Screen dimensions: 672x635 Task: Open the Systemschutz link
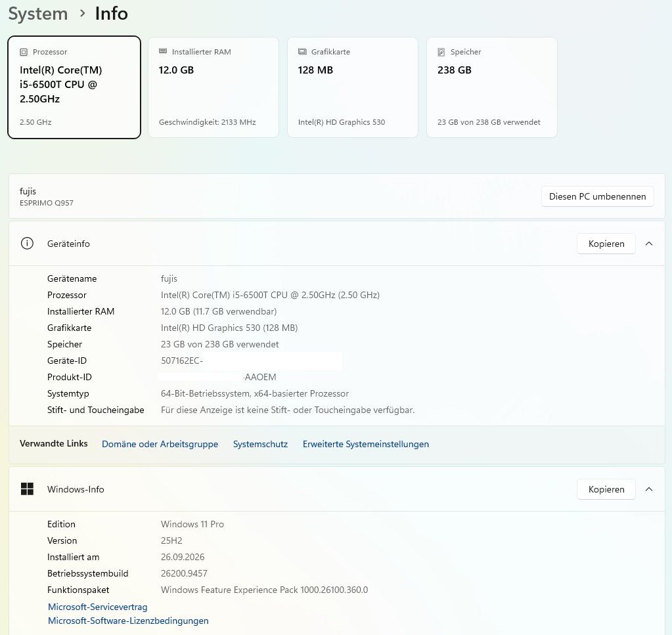[x=260, y=444]
